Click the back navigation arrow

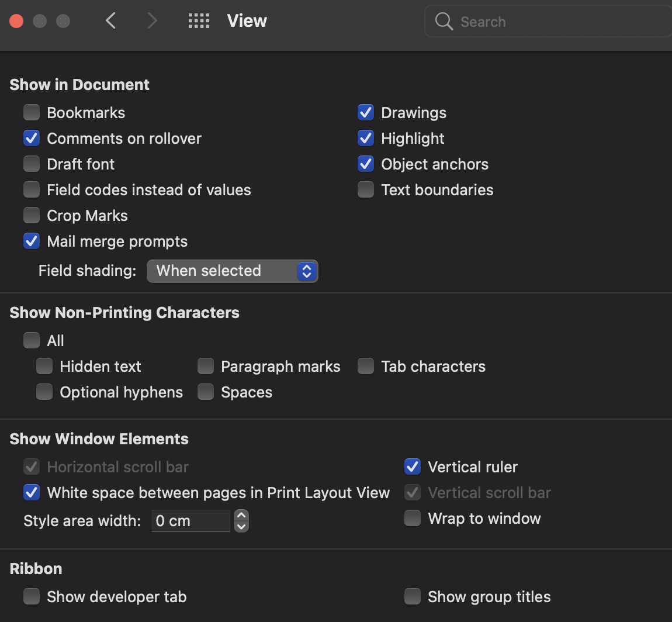pyautogui.click(x=110, y=21)
